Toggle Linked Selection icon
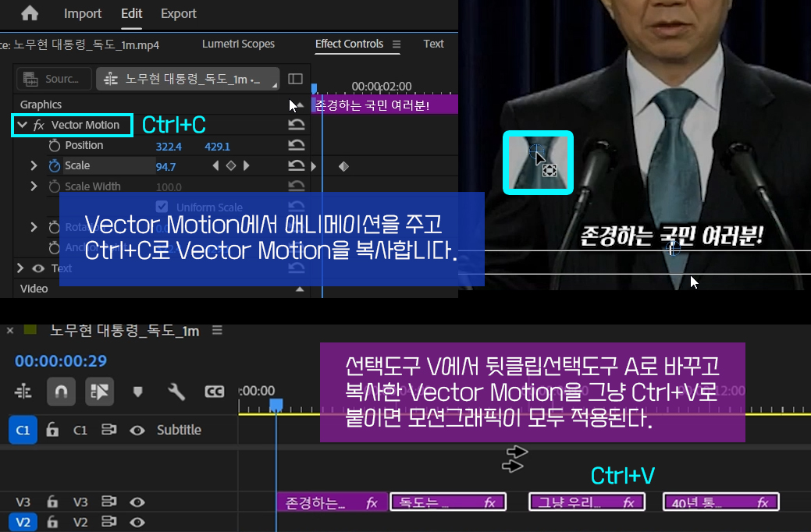This screenshot has height=532, width=811. pos(99,392)
